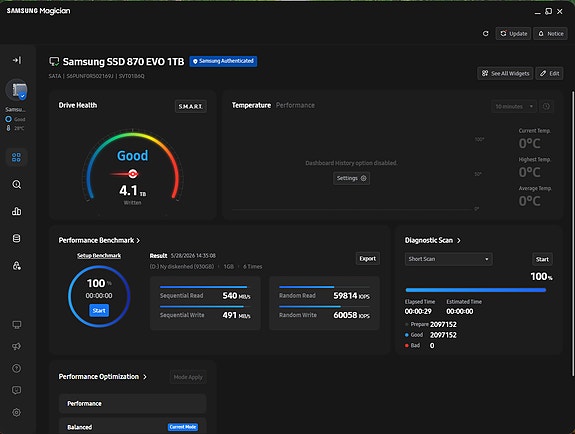Click the Average Temp 0°C reading
The width and height of the screenshot is (575, 434).
click(530, 201)
